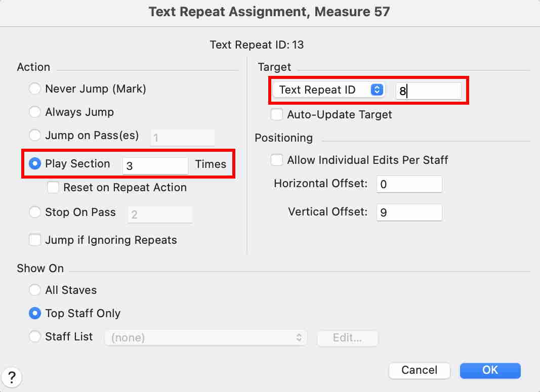Choose the Jump on Pass(es) option
Screen dimensions: 540x392
tap(35, 136)
